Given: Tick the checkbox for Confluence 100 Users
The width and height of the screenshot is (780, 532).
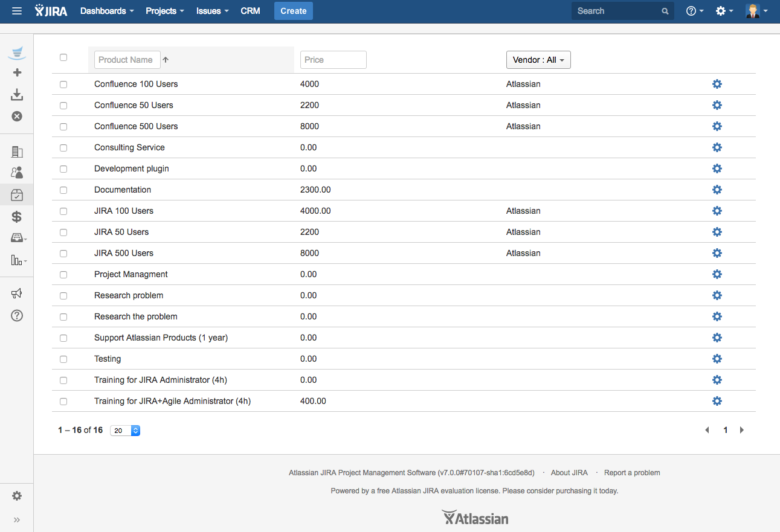Looking at the screenshot, I should tap(63, 85).
